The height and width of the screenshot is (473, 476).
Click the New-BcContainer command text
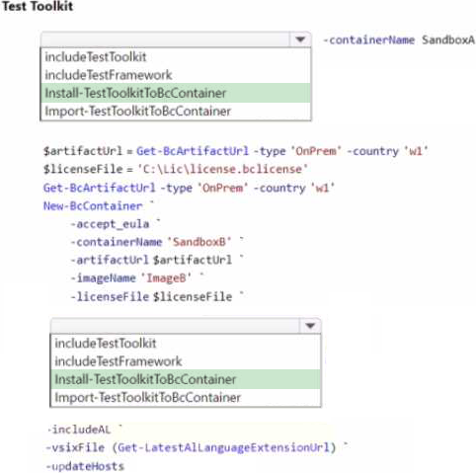click(93, 206)
